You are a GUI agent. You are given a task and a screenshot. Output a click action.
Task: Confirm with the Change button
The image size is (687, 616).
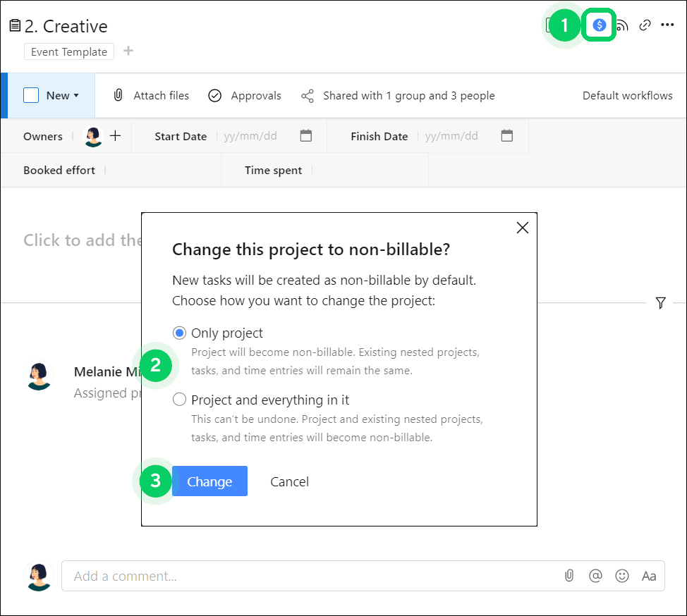pyautogui.click(x=209, y=481)
